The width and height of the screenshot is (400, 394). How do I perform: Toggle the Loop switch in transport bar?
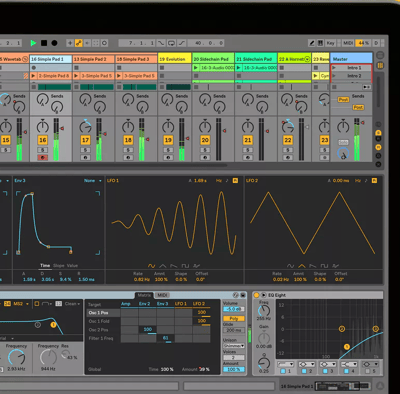click(x=172, y=43)
